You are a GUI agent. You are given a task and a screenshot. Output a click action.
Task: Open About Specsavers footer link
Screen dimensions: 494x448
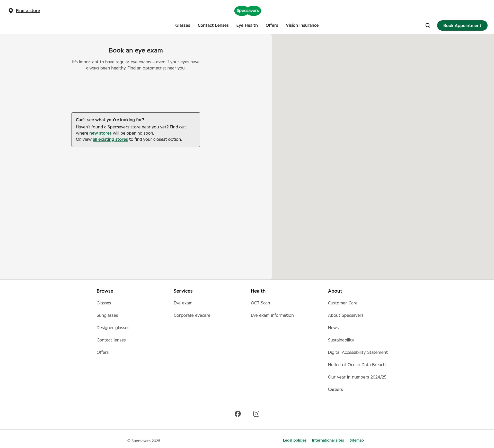click(346, 315)
